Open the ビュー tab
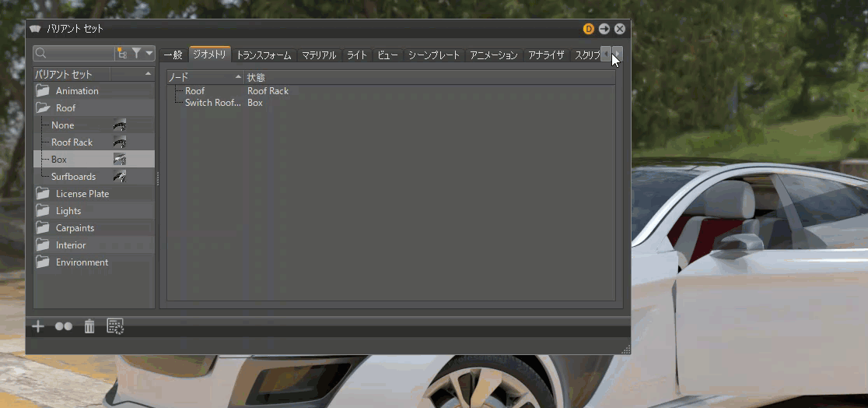The image size is (868, 408). (387, 55)
